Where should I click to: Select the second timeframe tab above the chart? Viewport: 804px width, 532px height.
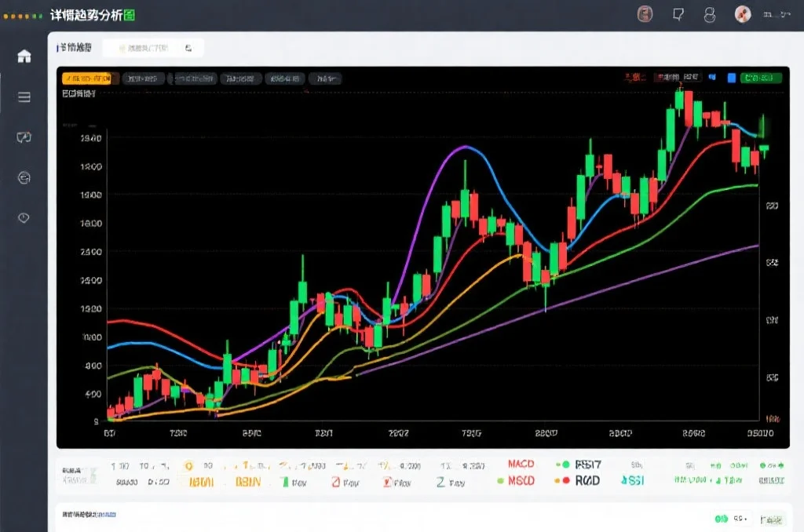click(143, 78)
